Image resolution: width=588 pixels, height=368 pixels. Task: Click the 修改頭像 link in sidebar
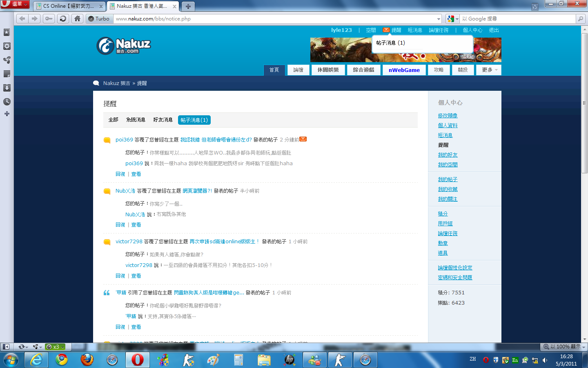[448, 116]
